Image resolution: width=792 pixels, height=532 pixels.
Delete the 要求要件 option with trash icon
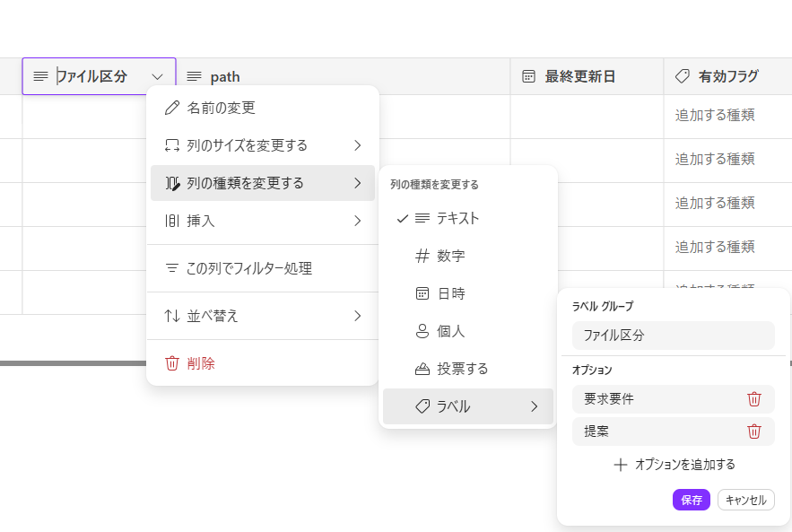tap(754, 399)
